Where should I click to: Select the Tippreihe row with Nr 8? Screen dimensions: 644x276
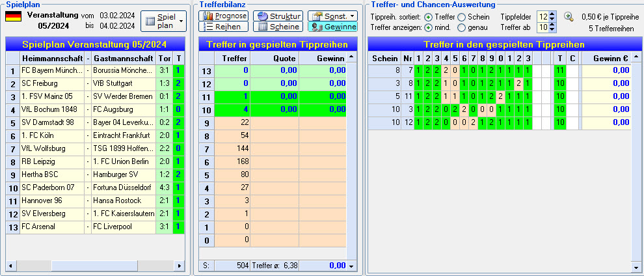(x=500, y=83)
